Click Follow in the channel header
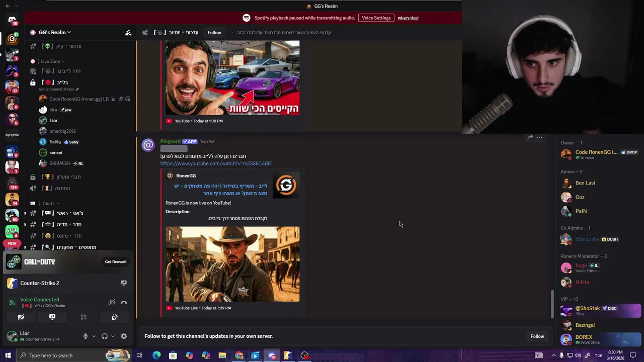Screen dimensions: 644x362 click(x=214, y=33)
